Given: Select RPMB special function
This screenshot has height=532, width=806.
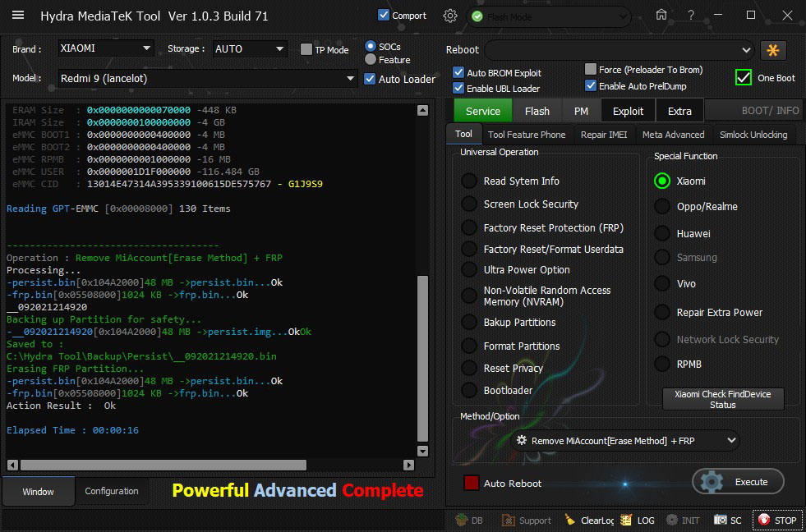Looking at the screenshot, I should point(662,364).
